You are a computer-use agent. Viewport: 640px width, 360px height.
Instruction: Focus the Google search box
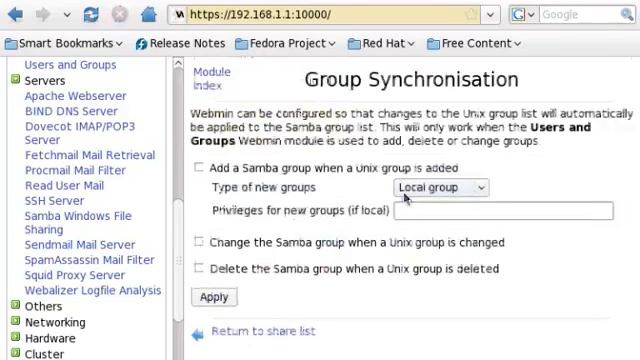[580, 15]
